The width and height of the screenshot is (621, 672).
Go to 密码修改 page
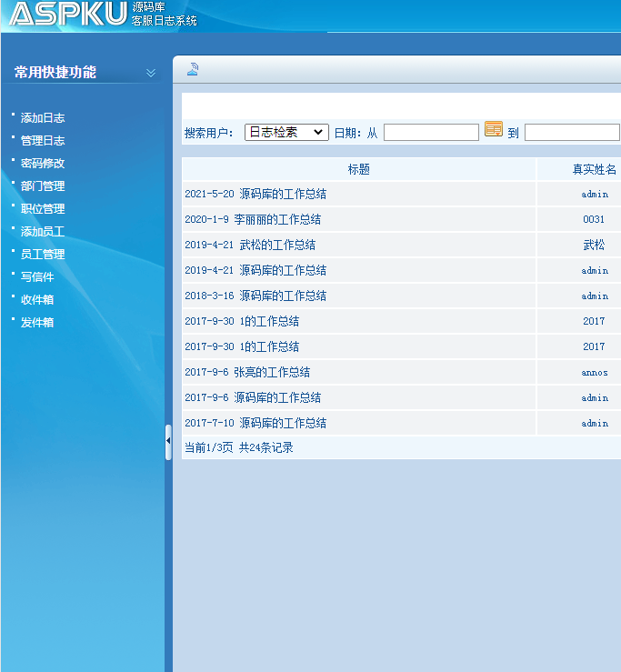[43, 164]
